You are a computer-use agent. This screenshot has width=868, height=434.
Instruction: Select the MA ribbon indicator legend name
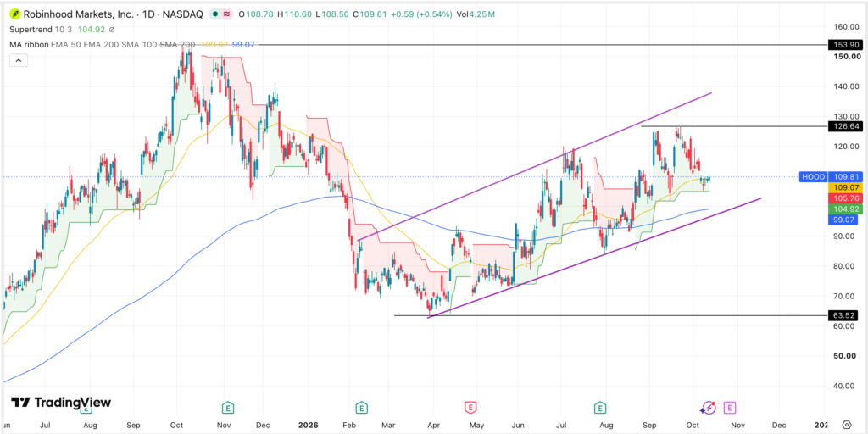pos(29,44)
